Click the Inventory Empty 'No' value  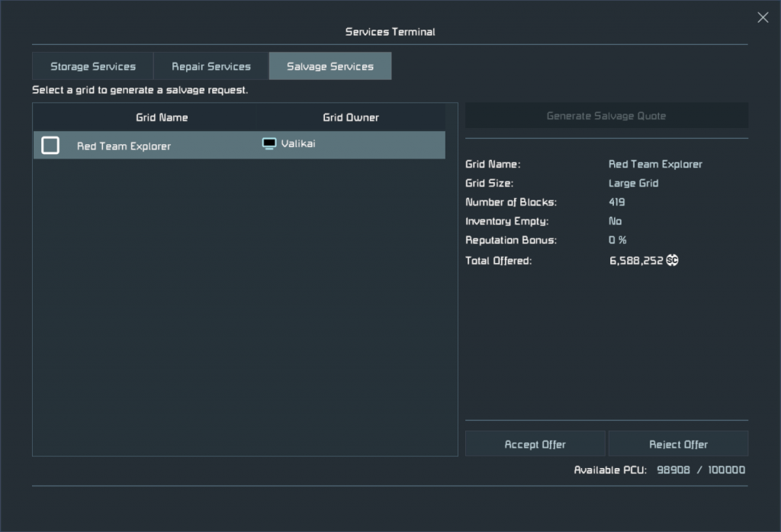[615, 221]
